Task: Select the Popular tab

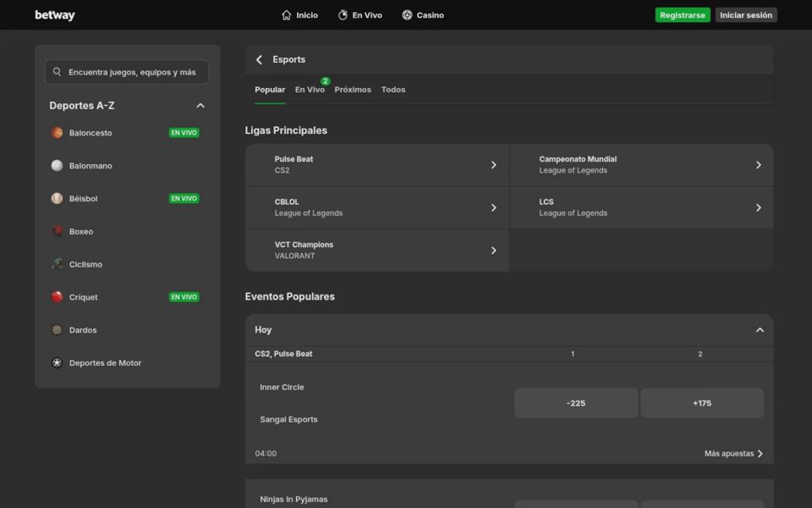Action: 270,90
